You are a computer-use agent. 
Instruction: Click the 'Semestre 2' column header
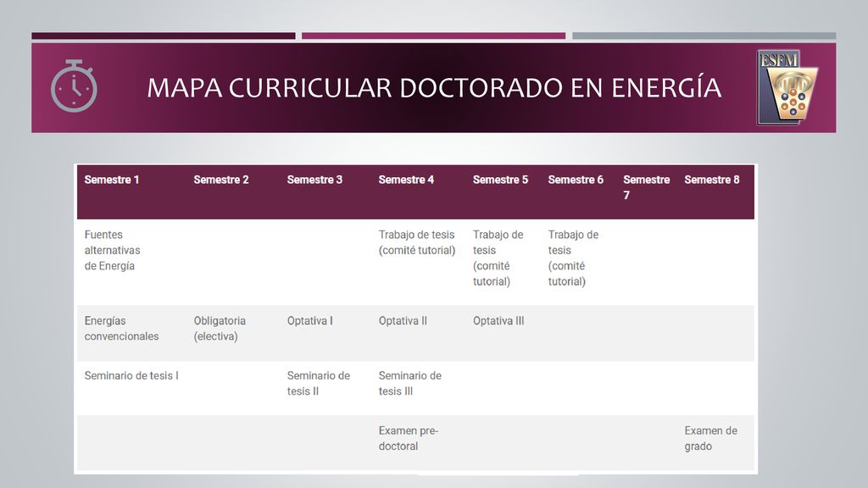[x=221, y=180]
